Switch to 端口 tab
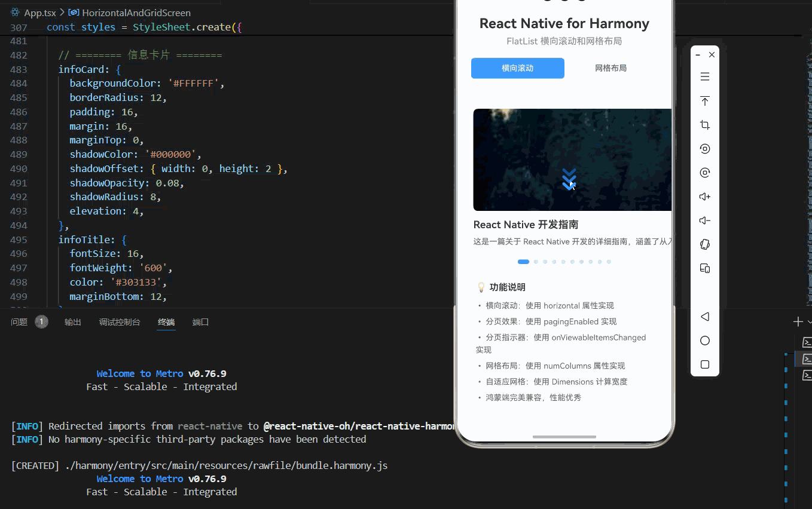 (201, 322)
